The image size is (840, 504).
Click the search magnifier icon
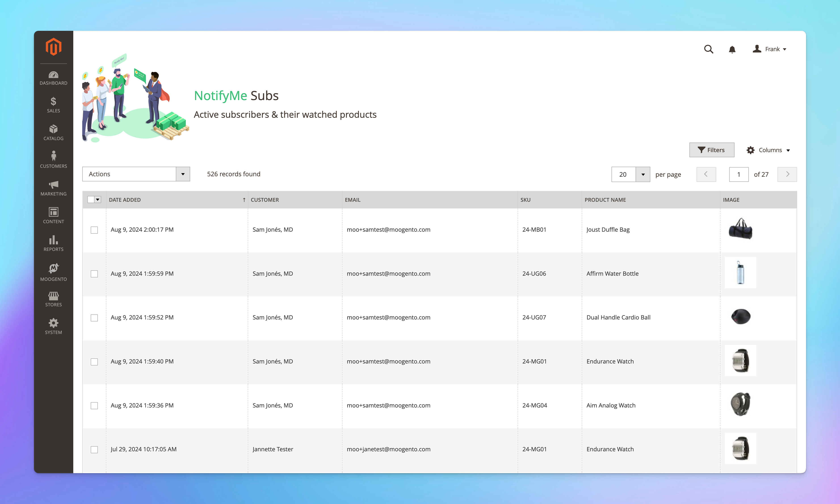coord(708,49)
